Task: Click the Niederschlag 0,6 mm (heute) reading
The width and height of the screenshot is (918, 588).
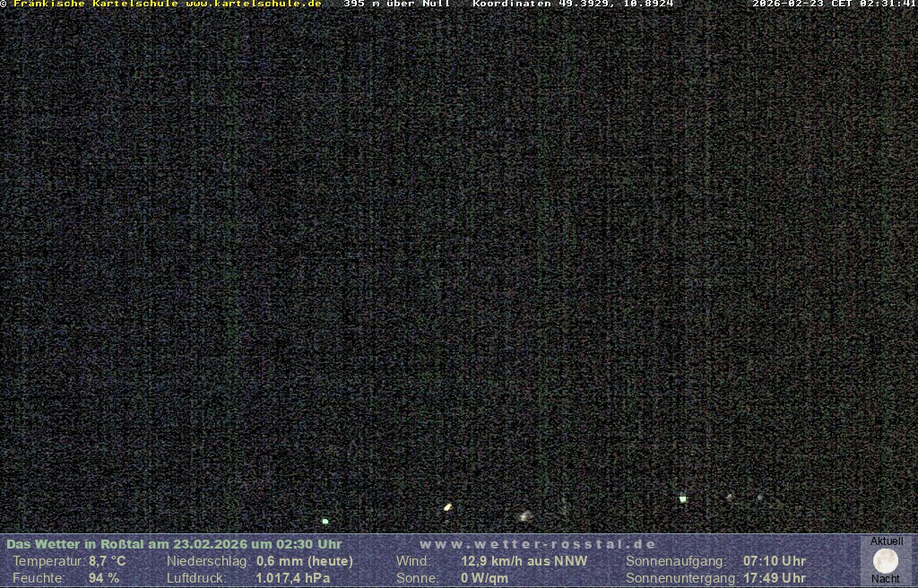Action: [305, 561]
